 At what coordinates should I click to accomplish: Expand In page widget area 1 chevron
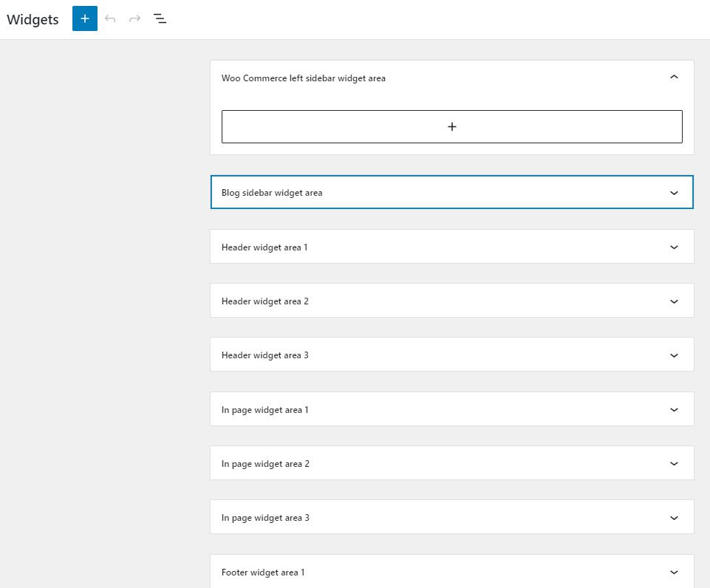tap(673, 410)
